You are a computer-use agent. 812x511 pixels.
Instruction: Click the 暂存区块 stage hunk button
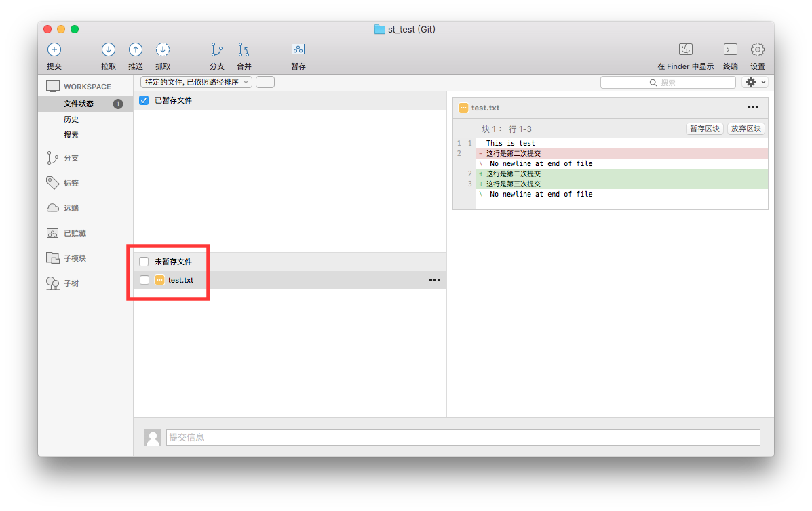[x=705, y=129]
